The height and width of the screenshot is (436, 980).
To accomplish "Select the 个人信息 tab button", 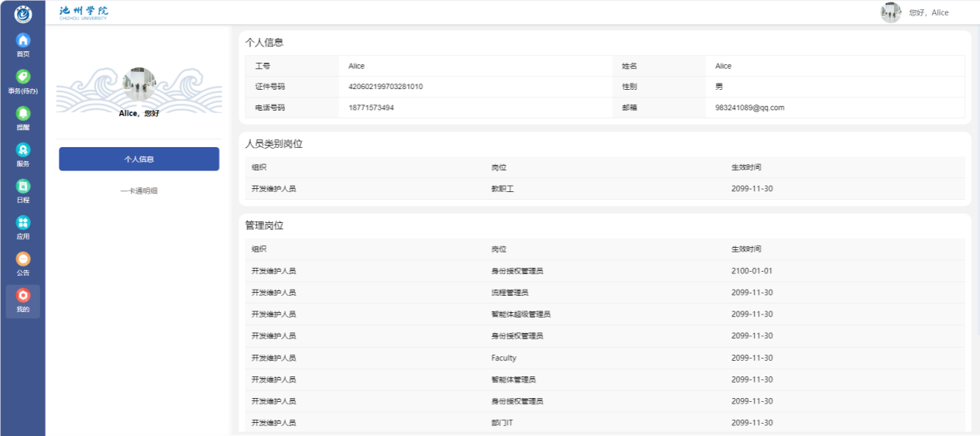I will tap(139, 159).
